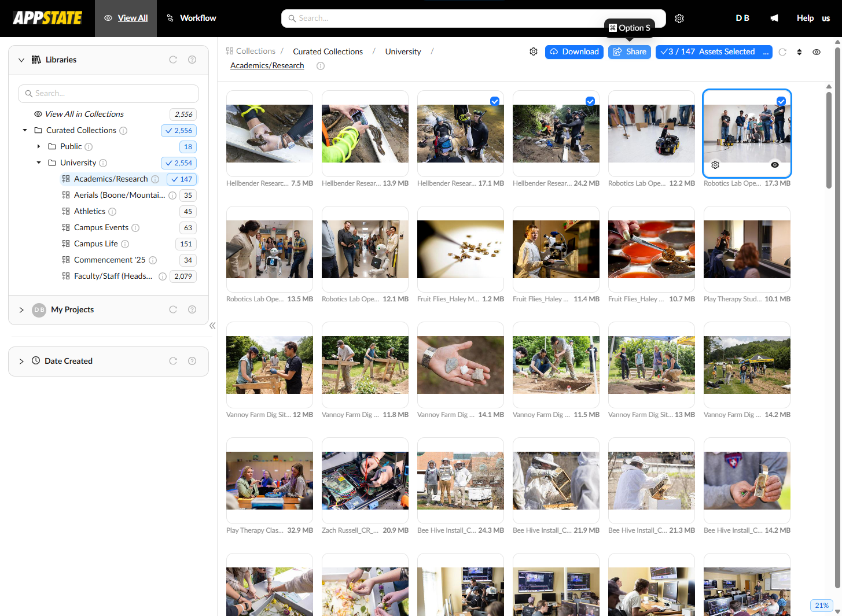Click the 21% zoom indicator

pos(822,606)
